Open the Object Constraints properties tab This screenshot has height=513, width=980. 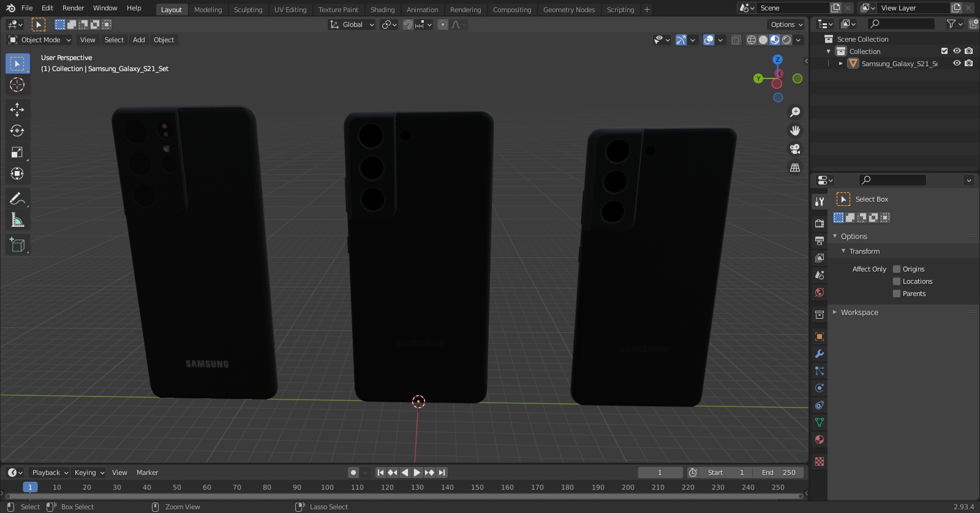(x=820, y=405)
